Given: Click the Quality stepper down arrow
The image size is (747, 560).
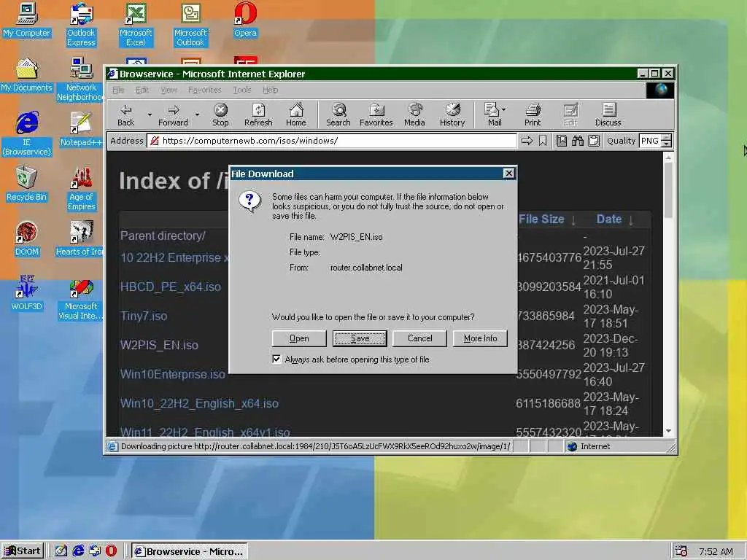Looking at the screenshot, I should (x=667, y=144).
